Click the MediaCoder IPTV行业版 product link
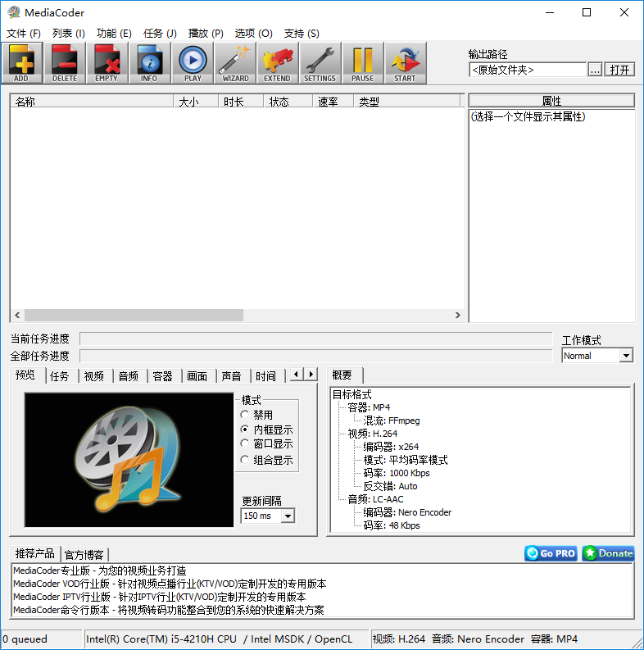 click(160, 597)
